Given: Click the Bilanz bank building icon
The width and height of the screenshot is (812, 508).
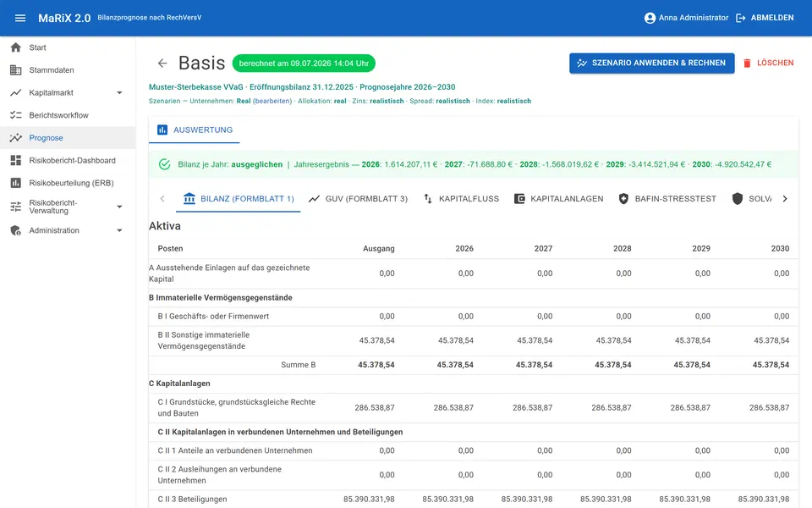Looking at the screenshot, I should pyautogui.click(x=189, y=198).
